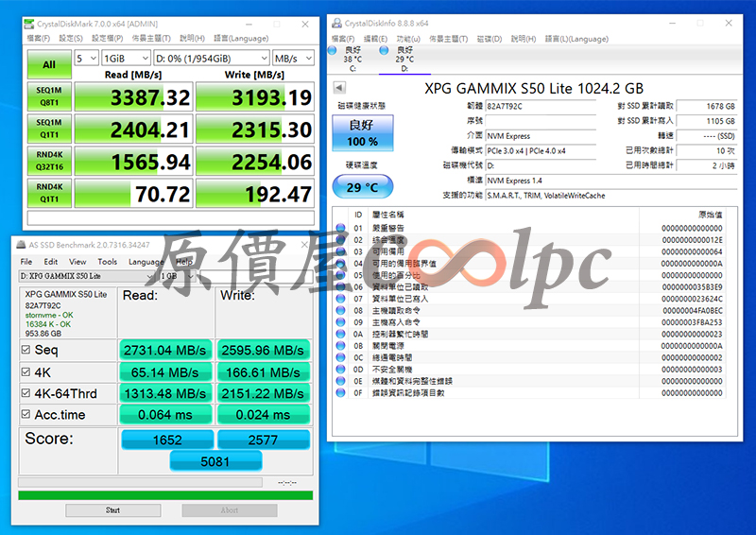Screen dimensions: 756x535
Task: Select the C: drive status orb in CrystalDiskInfo
Action: click(333, 50)
